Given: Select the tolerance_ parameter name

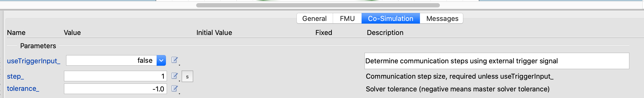Looking at the screenshot, I should point(23,88).
